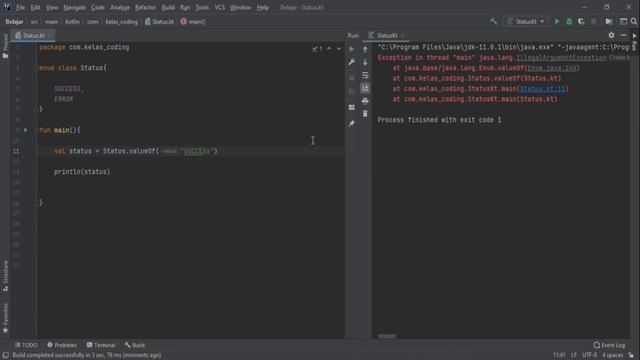Open the File menu
The height and width of the screenshot is (360, 640).
[20, 7]
